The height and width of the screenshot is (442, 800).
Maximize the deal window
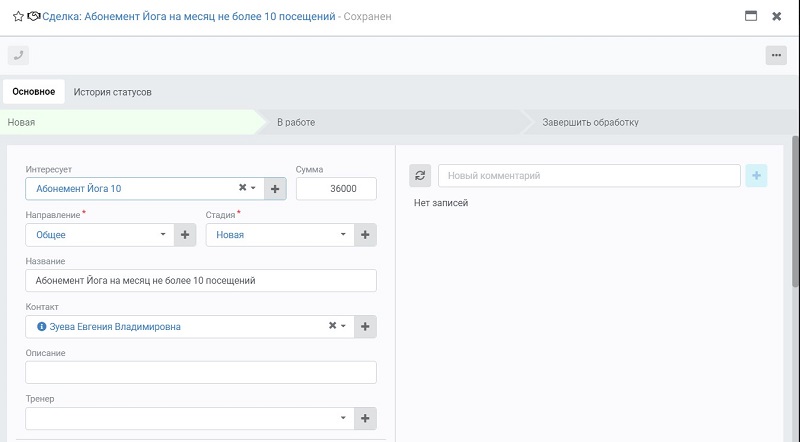tap(751, 16)
